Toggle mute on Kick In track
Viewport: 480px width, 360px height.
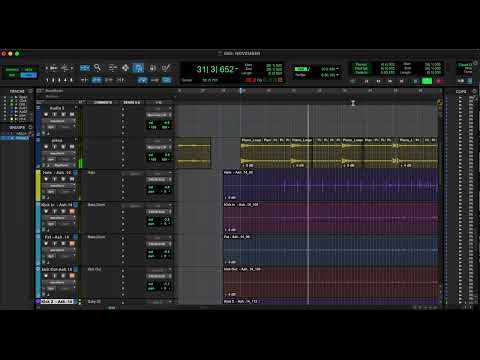[72, 212]
